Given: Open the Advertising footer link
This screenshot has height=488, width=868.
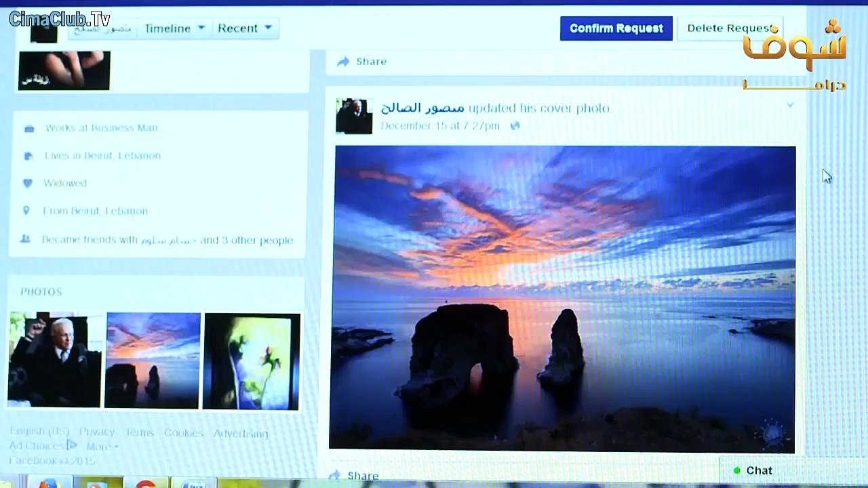Looking at the screenshot, I should click(241, 434).
